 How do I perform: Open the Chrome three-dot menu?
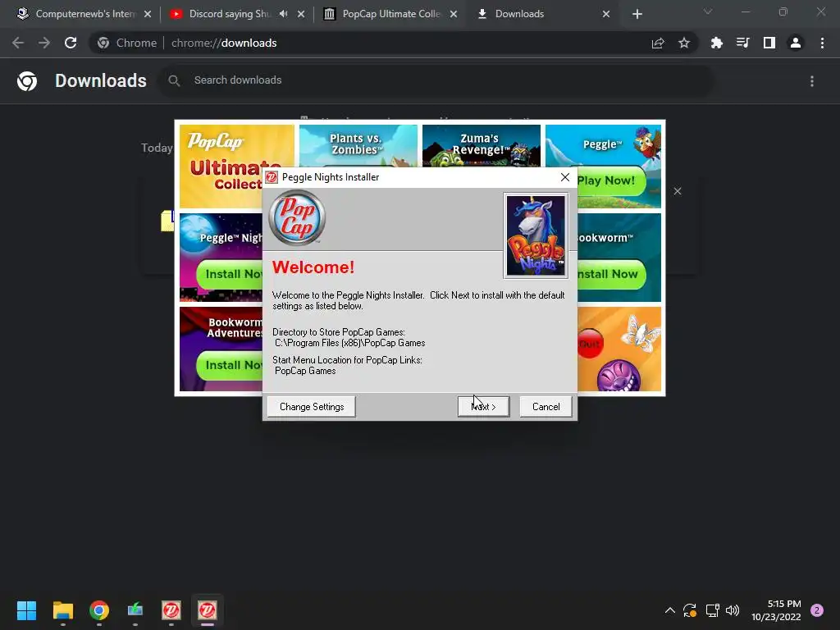pos(822,43)
